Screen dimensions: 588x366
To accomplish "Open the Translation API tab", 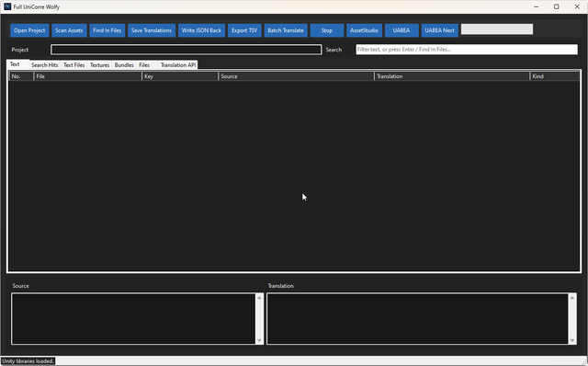I will tap(178, 65).
